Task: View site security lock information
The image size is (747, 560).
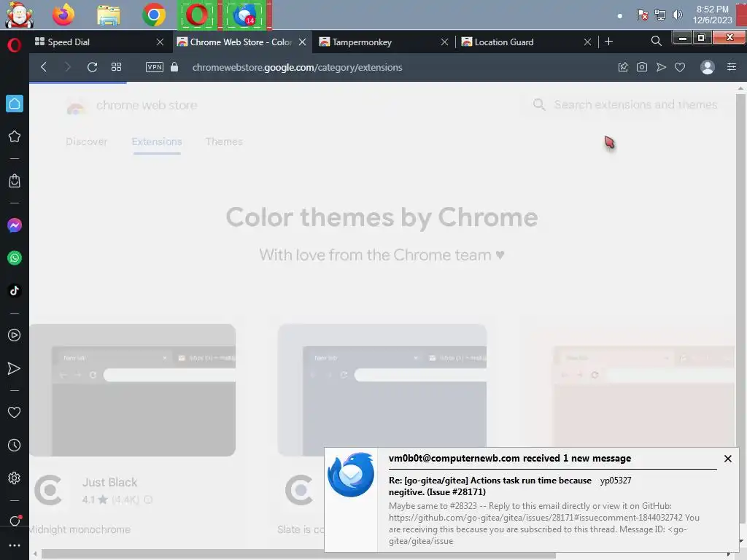Action: tap(174, 67)
